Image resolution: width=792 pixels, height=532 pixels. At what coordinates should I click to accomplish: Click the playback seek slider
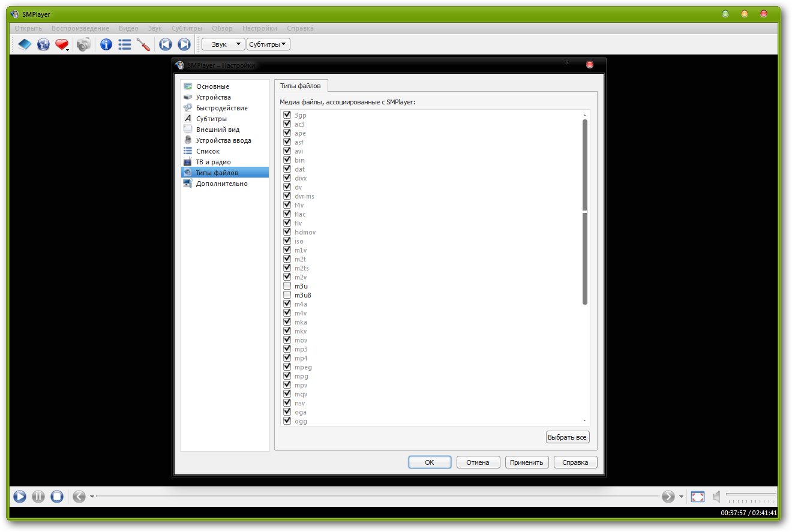tap(377, 497)
